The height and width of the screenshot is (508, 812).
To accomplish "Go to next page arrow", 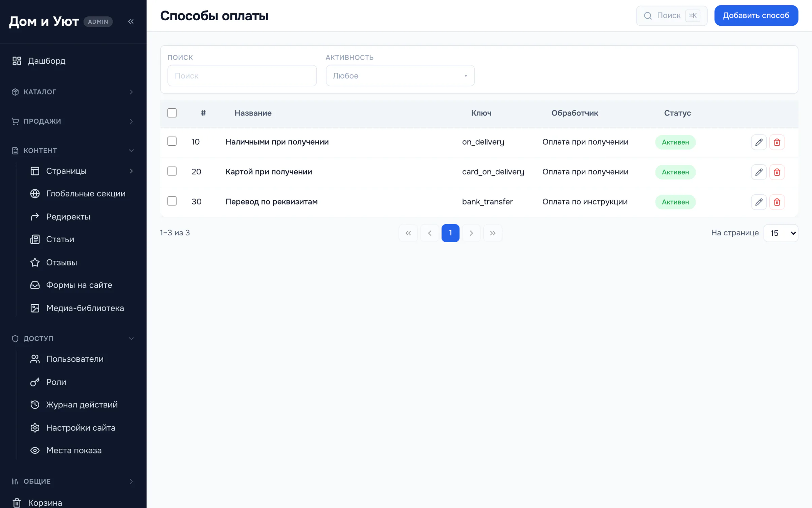I will 471,233.
